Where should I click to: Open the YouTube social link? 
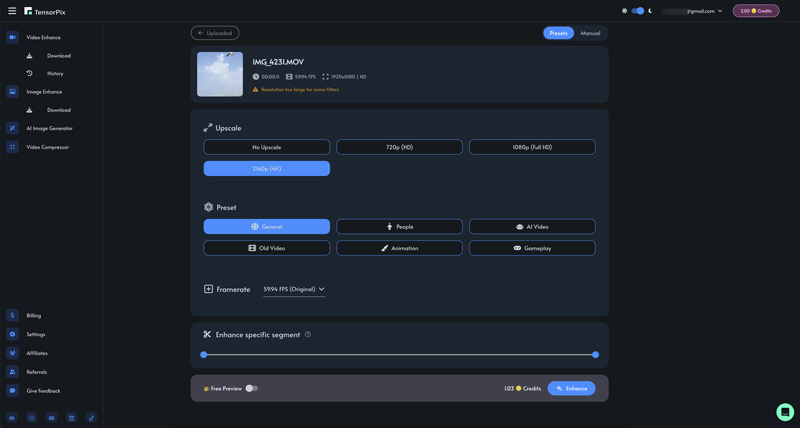pos(52,417)
